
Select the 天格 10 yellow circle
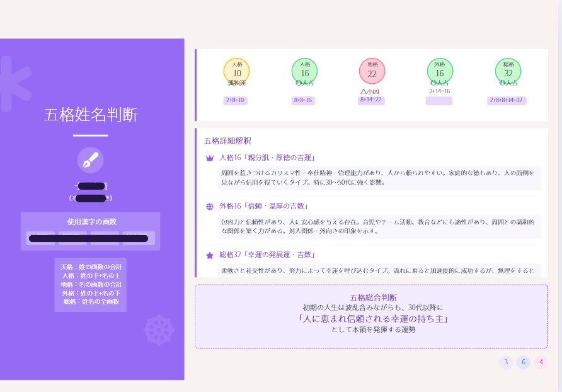pos(236,71)
